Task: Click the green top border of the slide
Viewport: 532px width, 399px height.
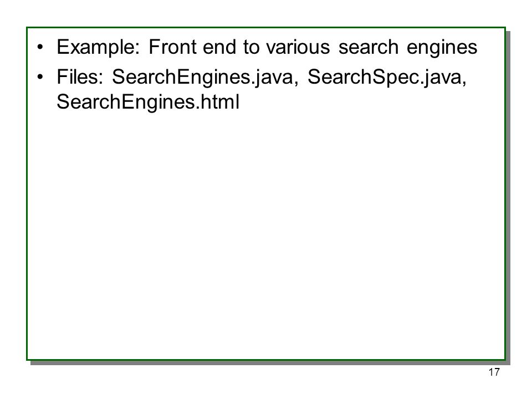Action: coord(266,28)
